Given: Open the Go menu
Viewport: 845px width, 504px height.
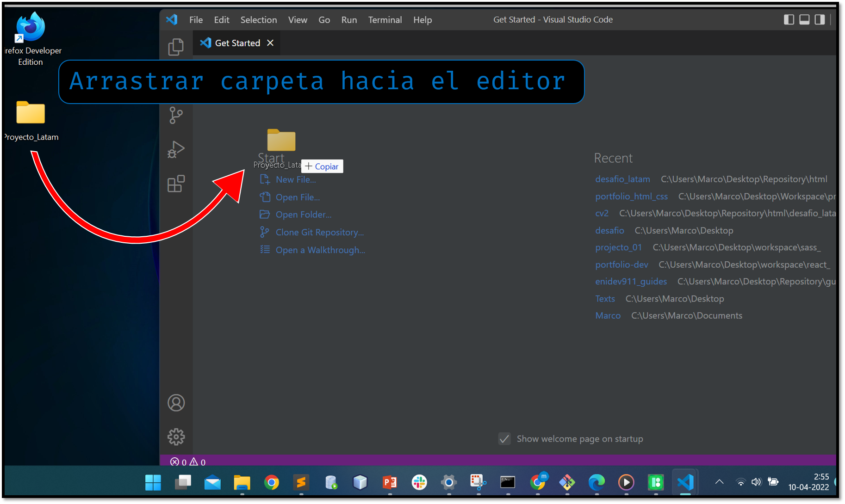Looking at the screenshot, I should [x=324, y=20].
